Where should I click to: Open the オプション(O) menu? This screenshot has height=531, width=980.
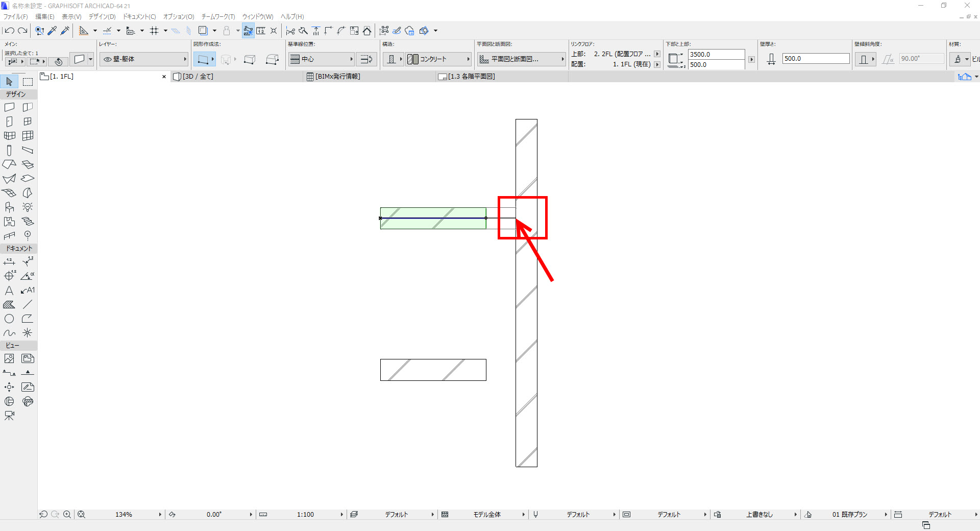(179, 17)
